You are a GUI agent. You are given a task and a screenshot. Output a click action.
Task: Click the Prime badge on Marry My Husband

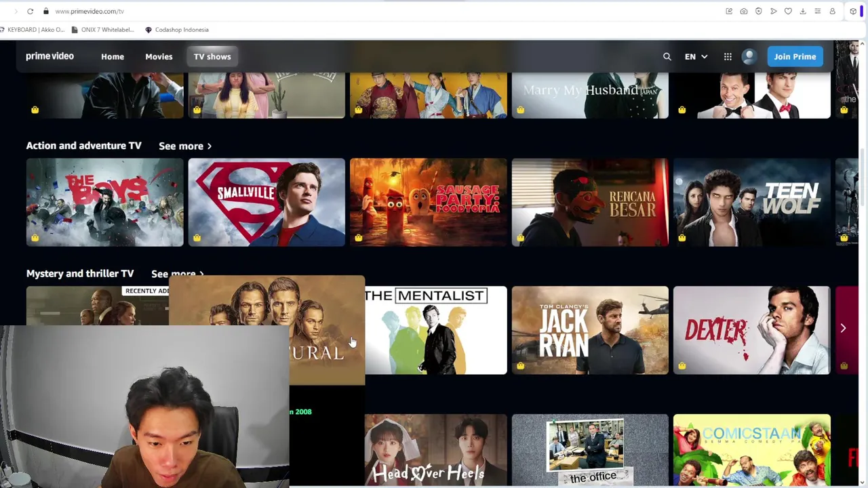pos(520,110)
